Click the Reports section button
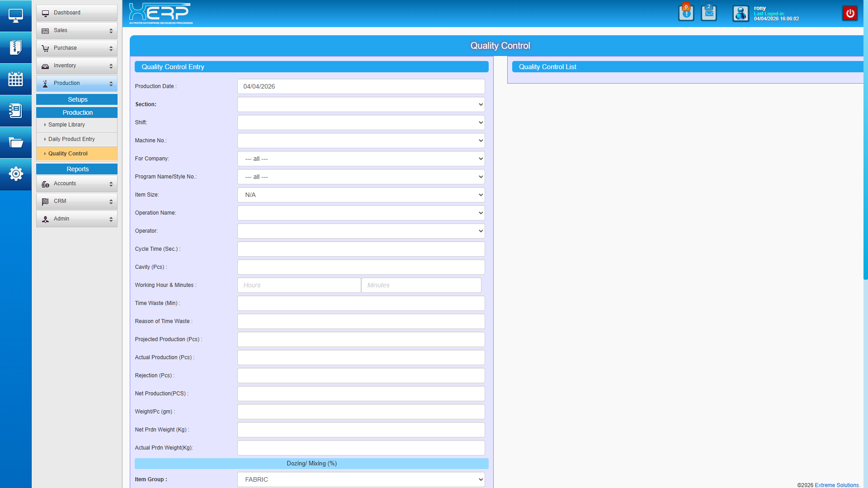The image size is (868, 488). point(77,169)
